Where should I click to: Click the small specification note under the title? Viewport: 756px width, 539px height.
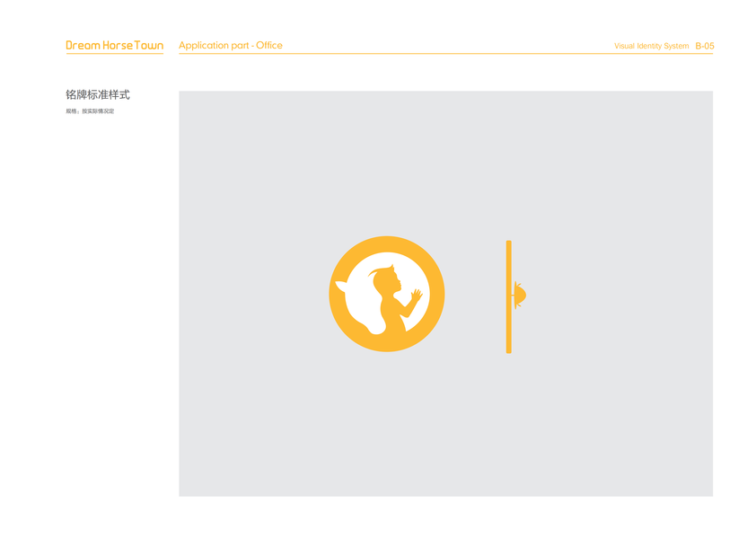click(90, 111)
